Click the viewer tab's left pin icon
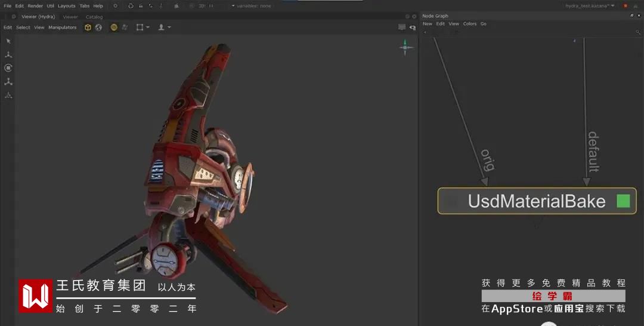 pyautogui.click(x=14, y=17)
